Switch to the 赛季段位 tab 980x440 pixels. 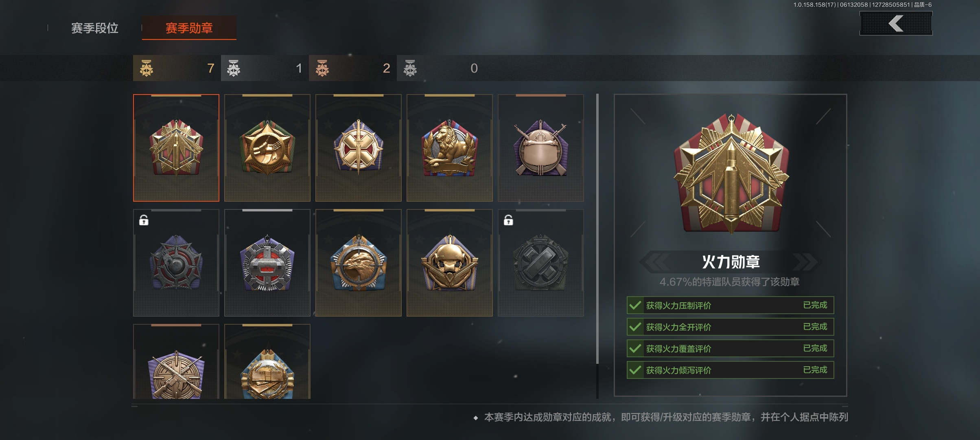coord(95,28)
